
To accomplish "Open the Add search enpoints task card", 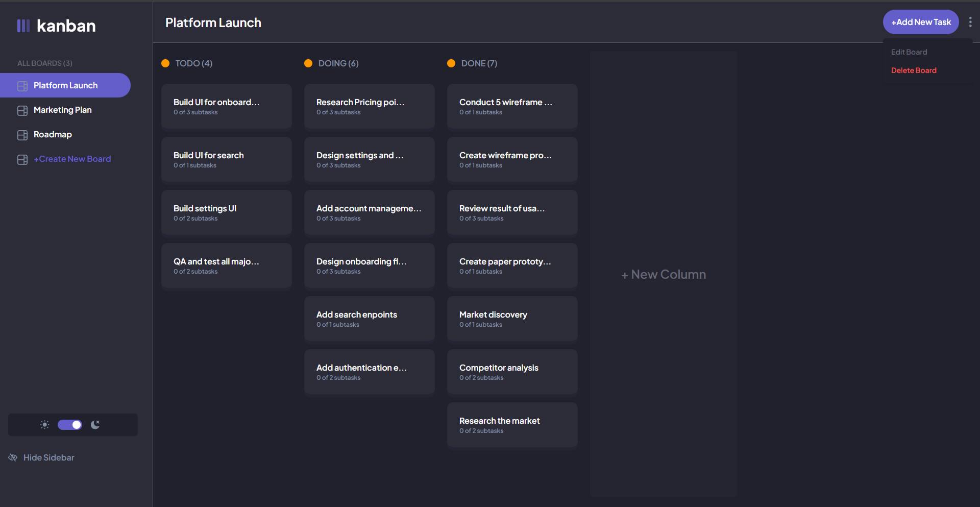I will pyautogui.click(x=370, y=319).
